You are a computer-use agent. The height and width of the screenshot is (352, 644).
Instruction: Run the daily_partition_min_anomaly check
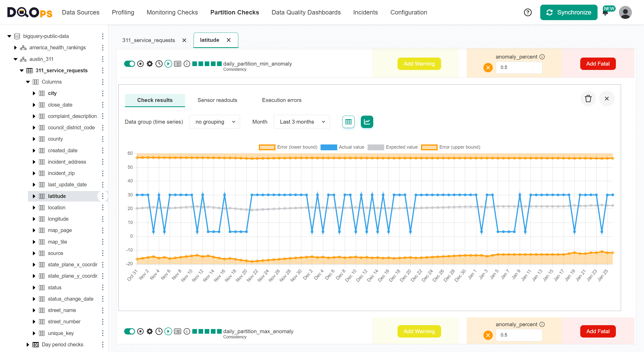pos(168,64)
